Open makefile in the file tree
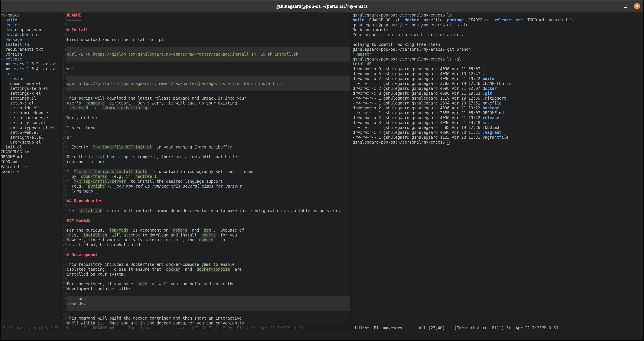This screenshot has height=341, width=644. pos(10,172)
